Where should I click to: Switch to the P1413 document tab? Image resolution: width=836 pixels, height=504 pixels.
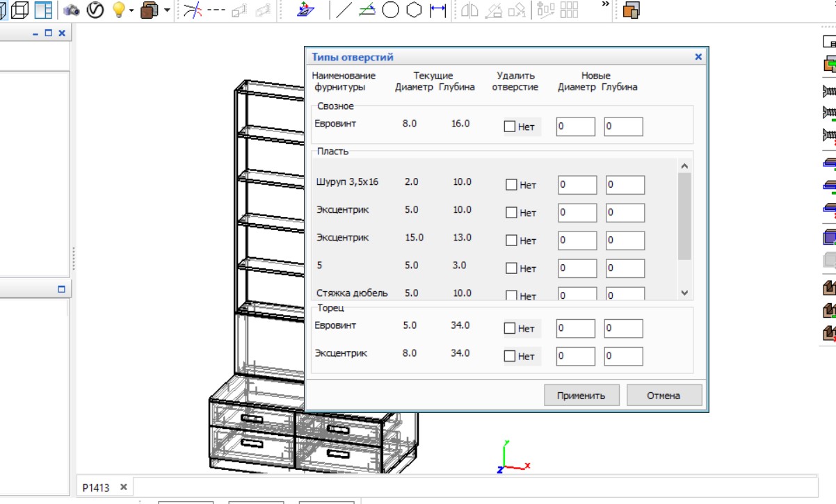click(x=96, y=487)
